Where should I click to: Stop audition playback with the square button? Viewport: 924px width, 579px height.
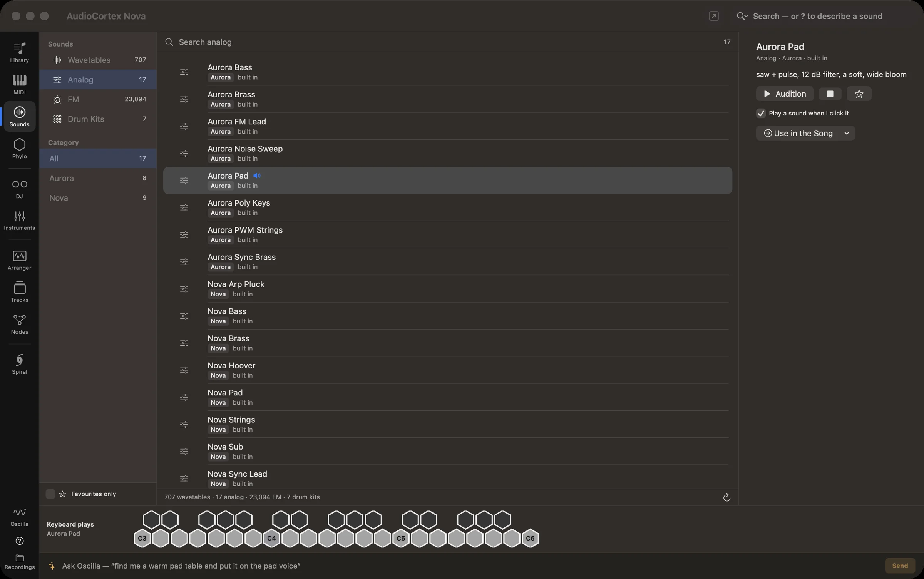tap(830, 94)
